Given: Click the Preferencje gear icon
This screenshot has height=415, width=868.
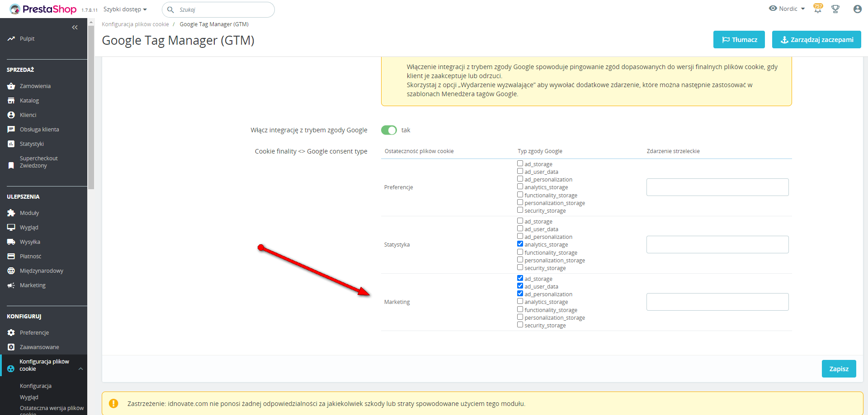Looking at the screenshot, I should point(11,333).
